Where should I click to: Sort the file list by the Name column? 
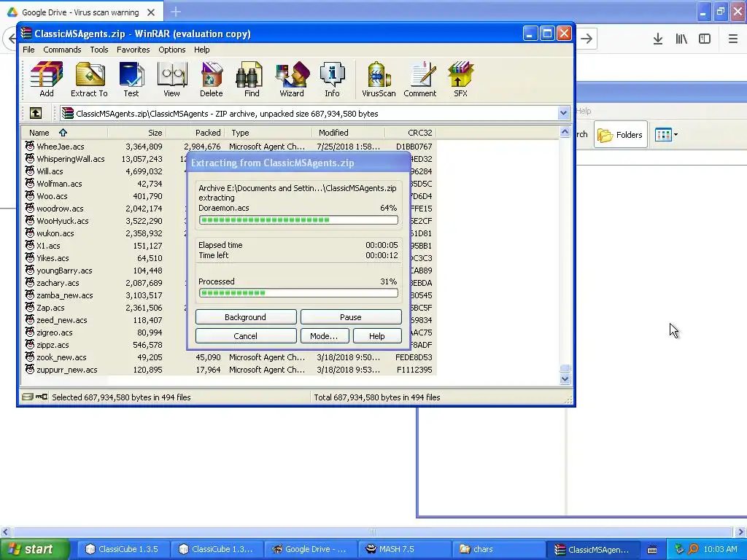64,133
